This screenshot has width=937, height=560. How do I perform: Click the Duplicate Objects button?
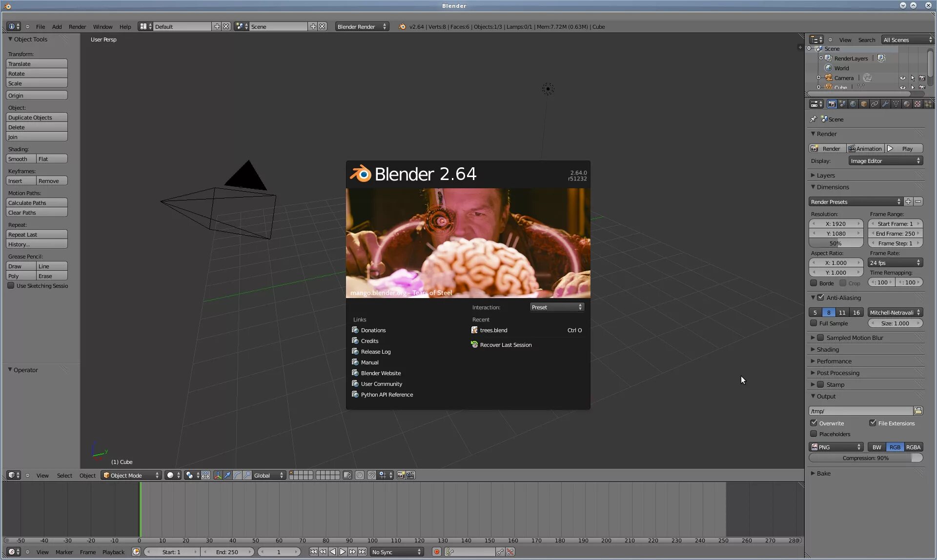[x=37, y=117]
